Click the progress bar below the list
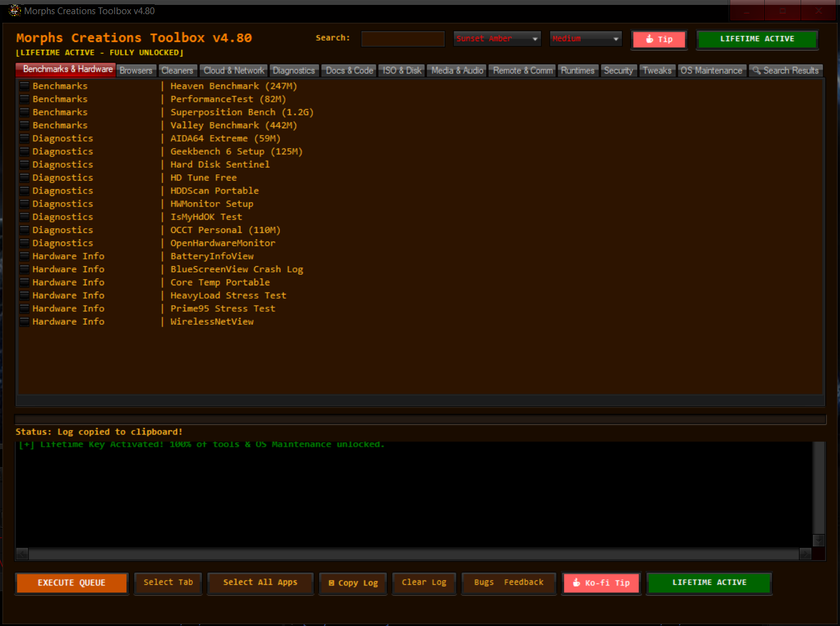The height and width of the screenshot is (626, 840). [420, 420]
